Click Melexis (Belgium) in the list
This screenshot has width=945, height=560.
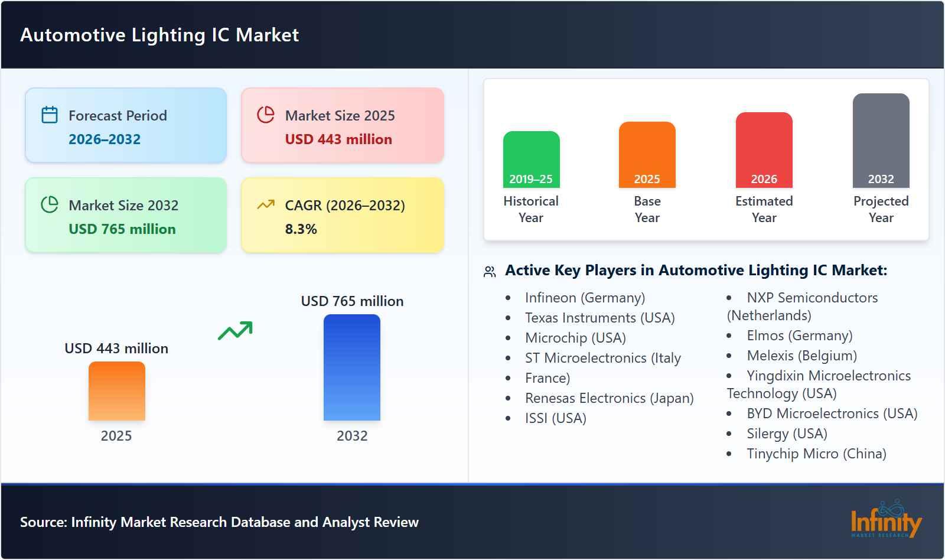click(801, 355)
